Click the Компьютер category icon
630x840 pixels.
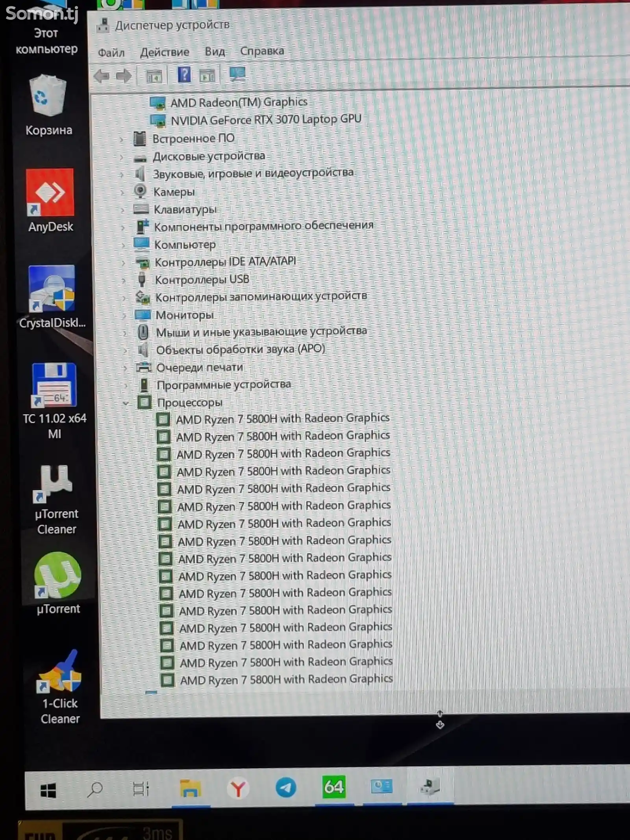click(142, 244)
